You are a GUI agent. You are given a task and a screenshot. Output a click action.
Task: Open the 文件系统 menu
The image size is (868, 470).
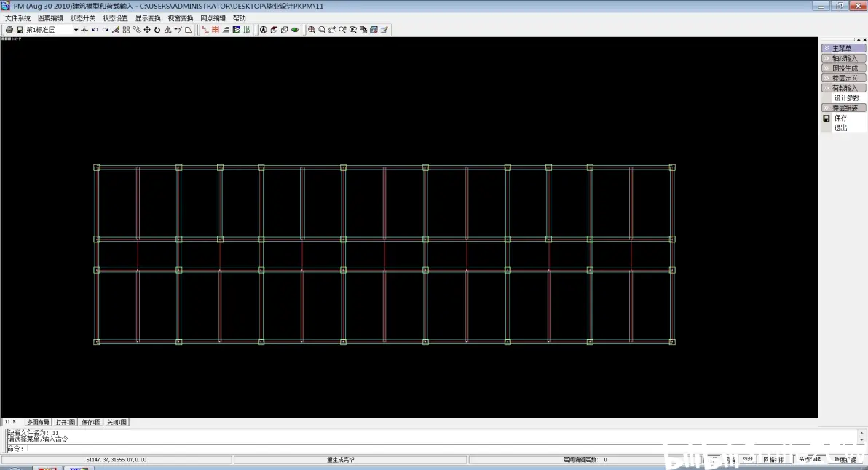click(18, 18)
